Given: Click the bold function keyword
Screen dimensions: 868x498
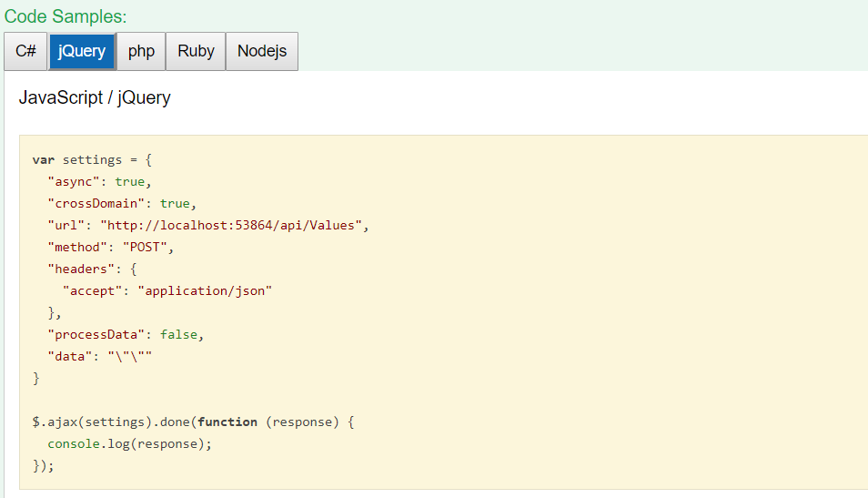Looking at the screenshot, I should coord(227,422).
